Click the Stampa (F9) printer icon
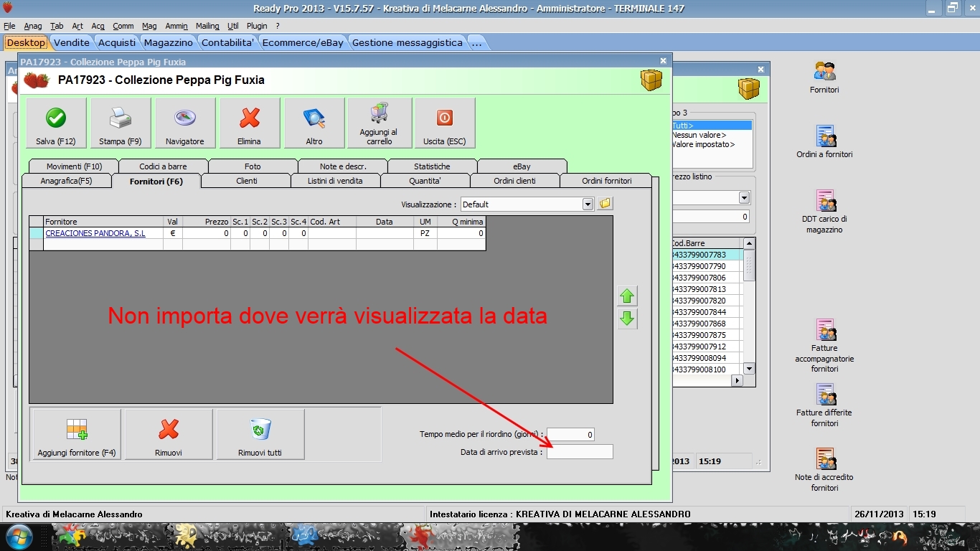This screenshot has width=980, height=551. click(x=121, y=118)
